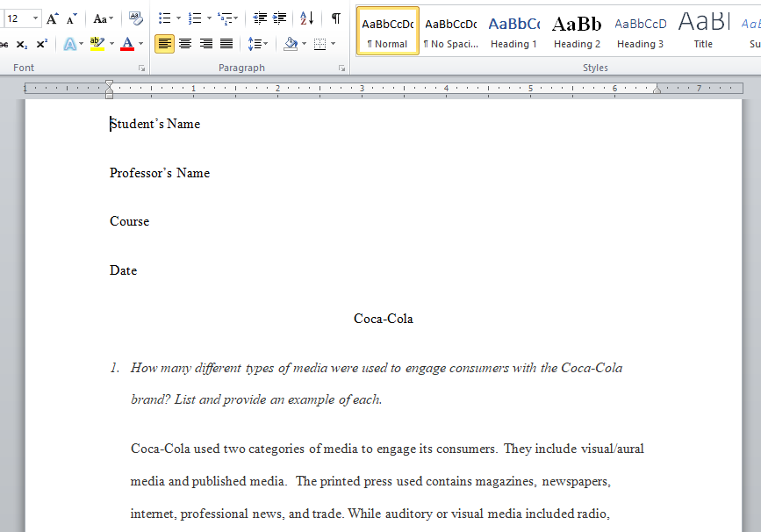761x532 pixels.
Task: Click the "Student's Name" line
Action: [x=154, y=125]
